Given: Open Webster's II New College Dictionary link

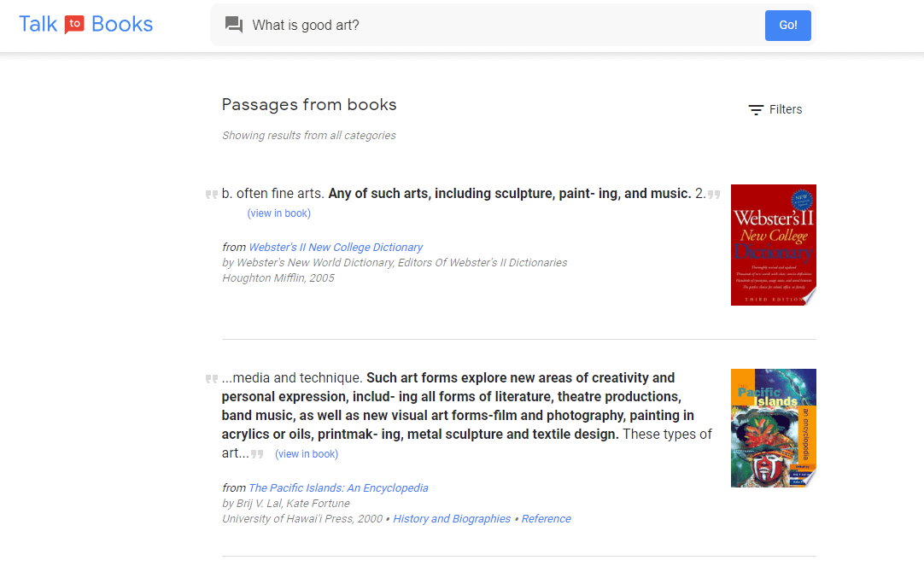Looking at the screenshot, I should 335,247.
